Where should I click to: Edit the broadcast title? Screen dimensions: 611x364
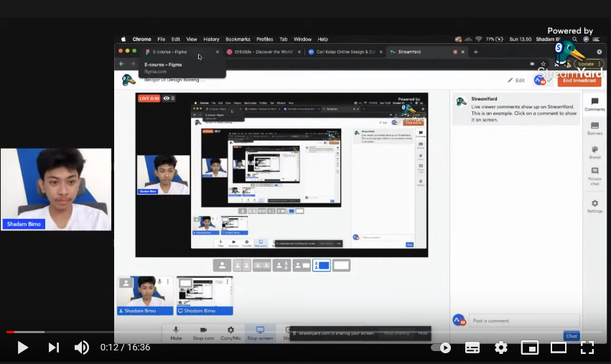coord(516,80)
